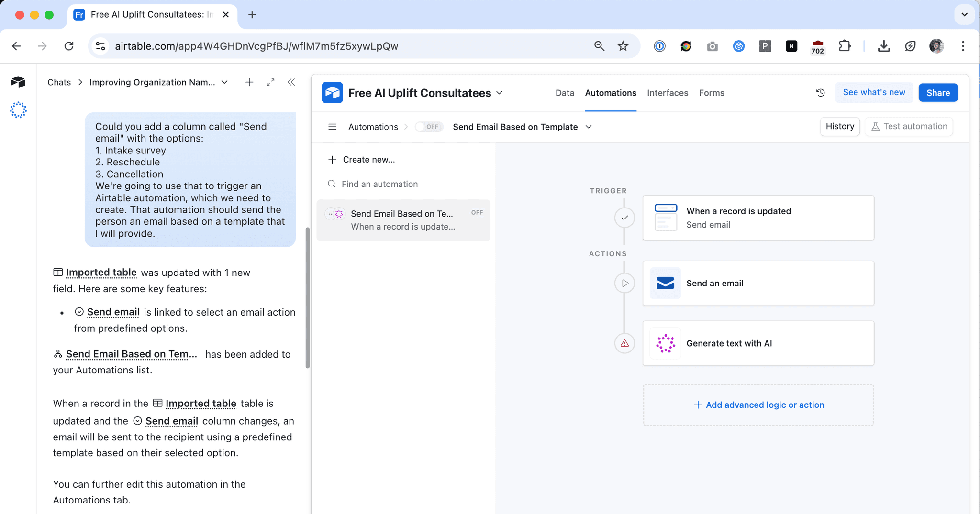980x514 pixels.
Task: Click the envelope icon on Send an email card
Action: (665, 283)
